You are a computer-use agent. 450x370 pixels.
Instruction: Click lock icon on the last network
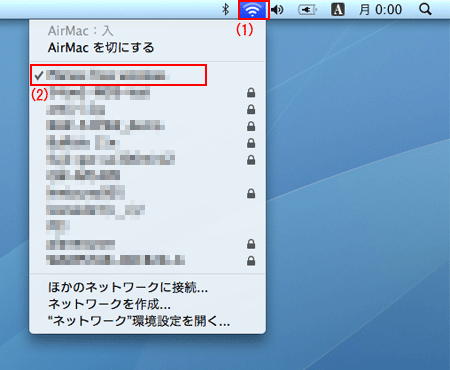tap(251, 260)
